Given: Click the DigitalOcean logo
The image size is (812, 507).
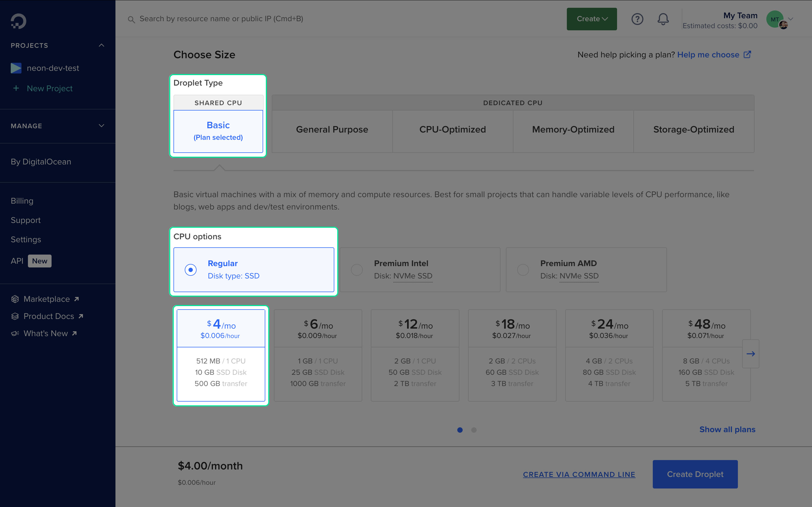Looking at the screenshot, I should tap(19, 21).
